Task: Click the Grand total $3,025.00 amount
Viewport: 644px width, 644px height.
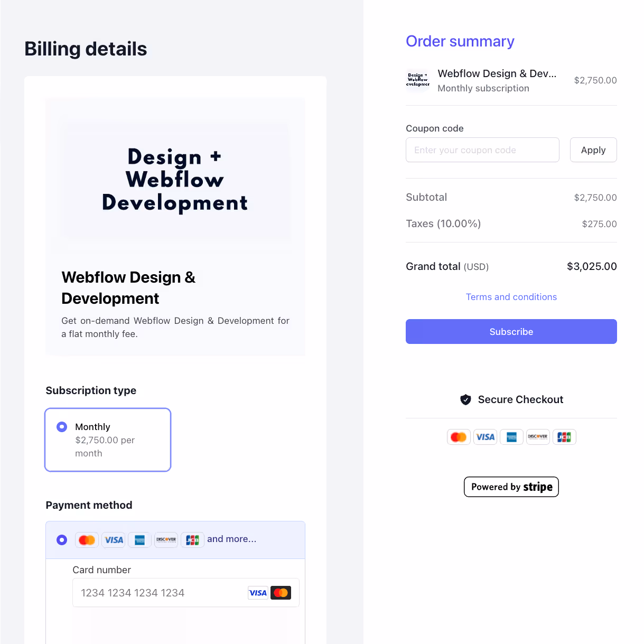Action: [x=592, y=266]
